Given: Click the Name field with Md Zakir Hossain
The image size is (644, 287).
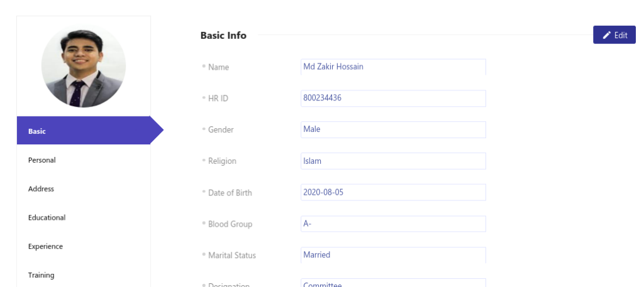Looking at the screenshot, I should point(394,67).
